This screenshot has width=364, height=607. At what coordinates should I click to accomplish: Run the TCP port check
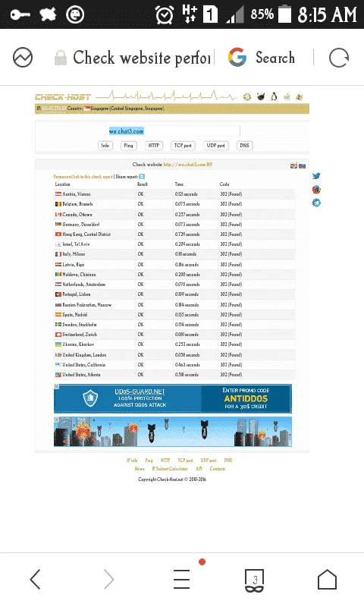tap(183, 146)
